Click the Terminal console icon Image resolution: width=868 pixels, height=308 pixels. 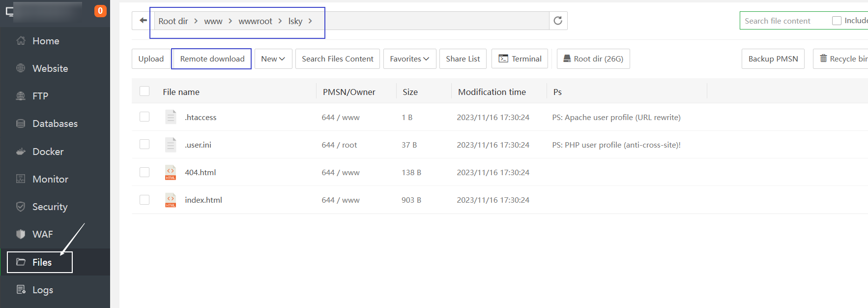(503, 59)
